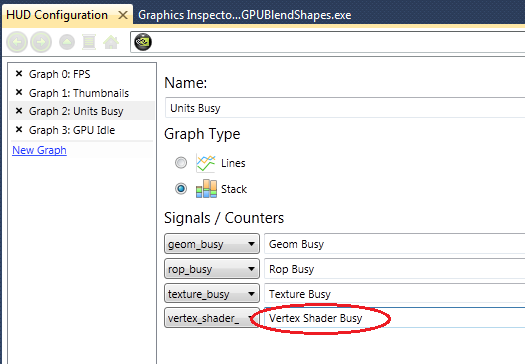The width and height of the screenshot is (525, 364).
Task: Click the up arrow toolbar icon
Action: point(67,43)
